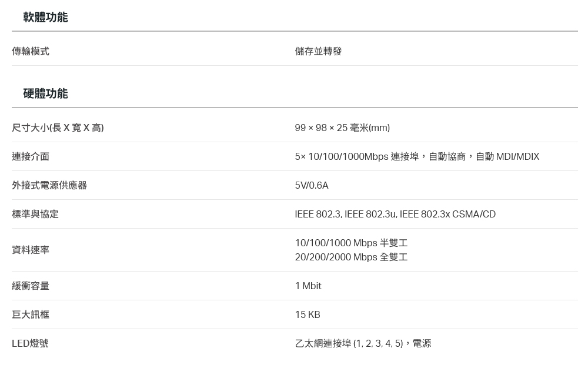Viewport: 588px width, 365px height.
Task: Click the 20/200/2000 Mbps 全雙工 line
Action: click(x=352, y=257)
